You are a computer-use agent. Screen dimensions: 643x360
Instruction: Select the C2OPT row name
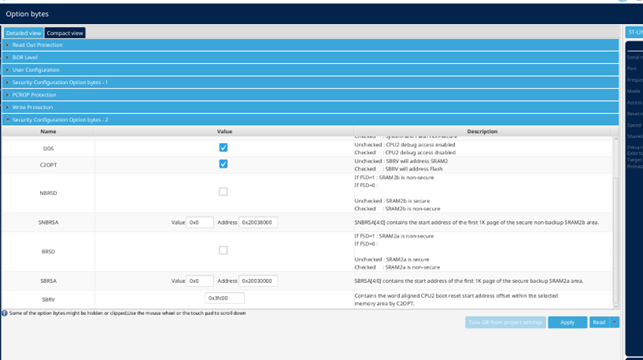tap(48, 165)
